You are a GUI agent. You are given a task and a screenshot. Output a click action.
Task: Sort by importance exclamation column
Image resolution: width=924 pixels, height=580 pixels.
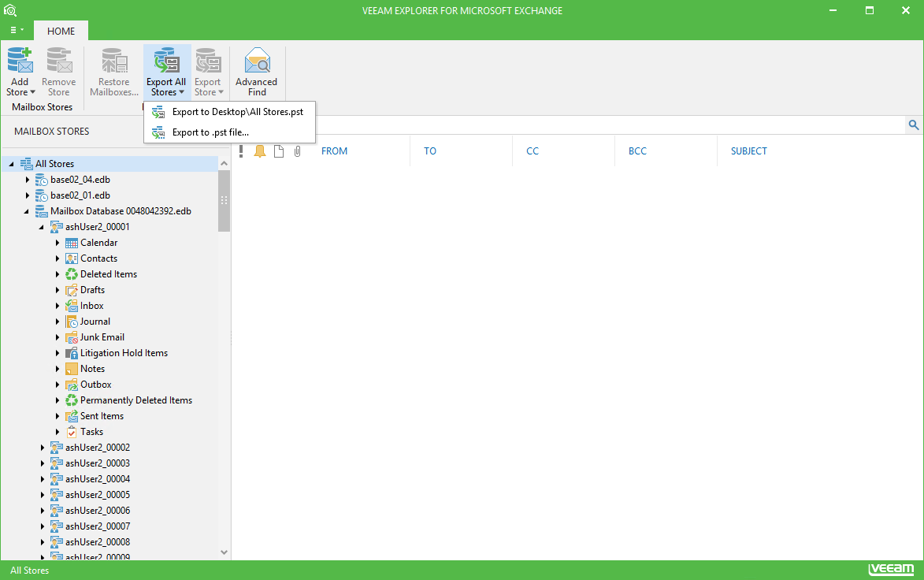tap(241, 151)
